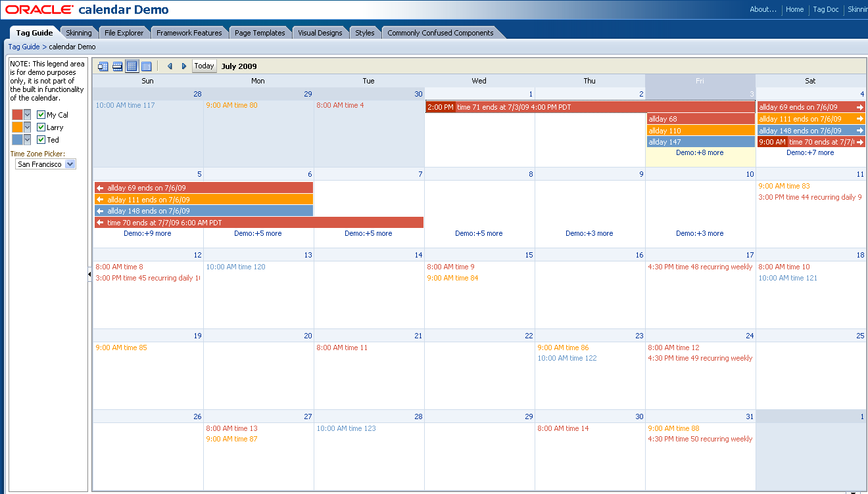The image size is (868, 494).
Task: Disable the Ted calendar checkbox
Action: [41, 140]
